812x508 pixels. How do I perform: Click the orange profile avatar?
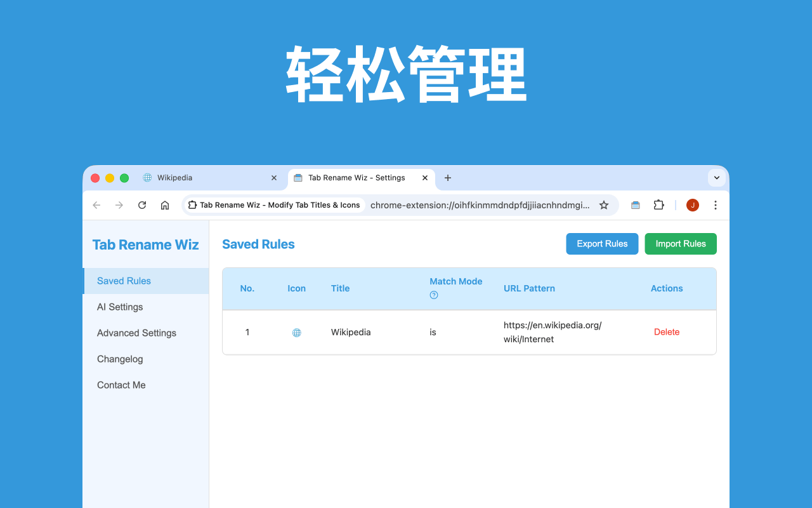pos(692,204)
